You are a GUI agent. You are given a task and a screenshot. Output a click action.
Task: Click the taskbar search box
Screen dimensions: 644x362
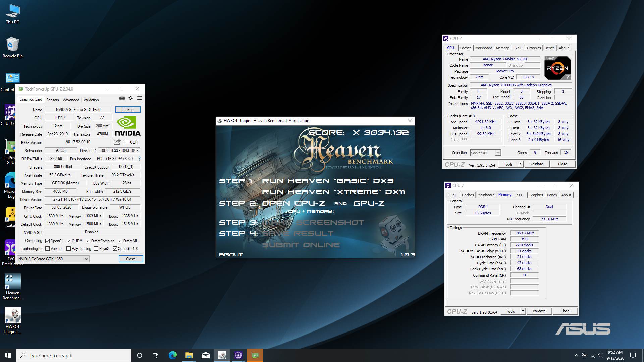pos(74,355)
